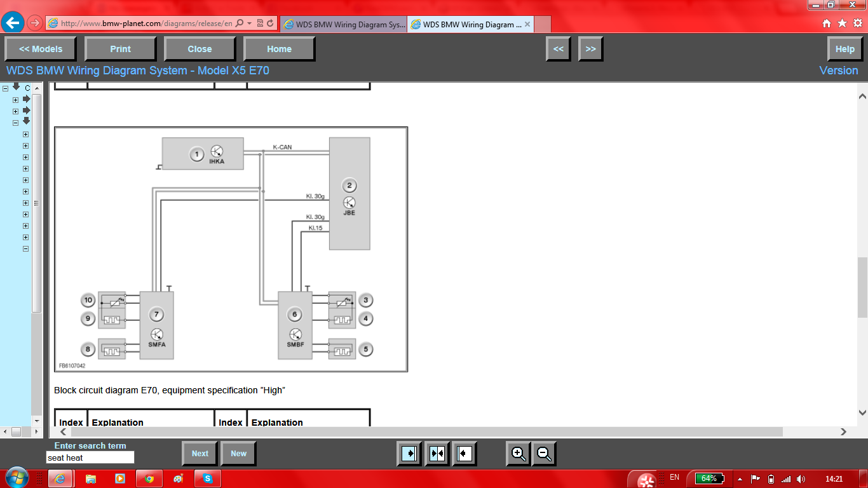Click the EN language indicator in taskbar
This screenshot has height=488, width=868.
(674, 477)
